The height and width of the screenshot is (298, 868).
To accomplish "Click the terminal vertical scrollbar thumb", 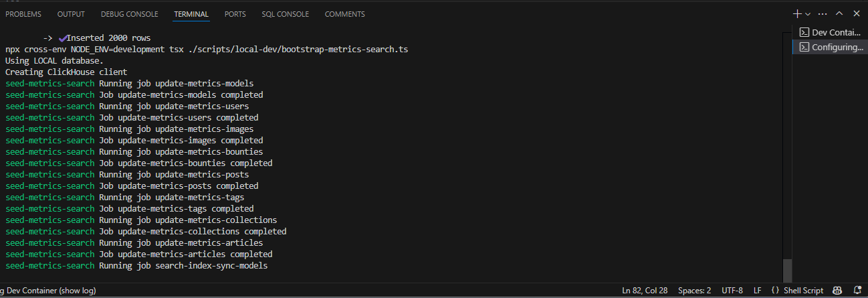I will coord(787,270).
